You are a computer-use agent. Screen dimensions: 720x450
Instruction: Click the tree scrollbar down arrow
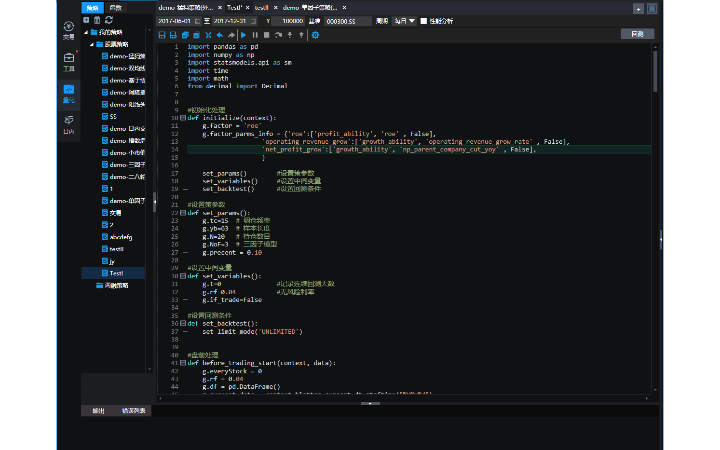[x=149, y=369]
